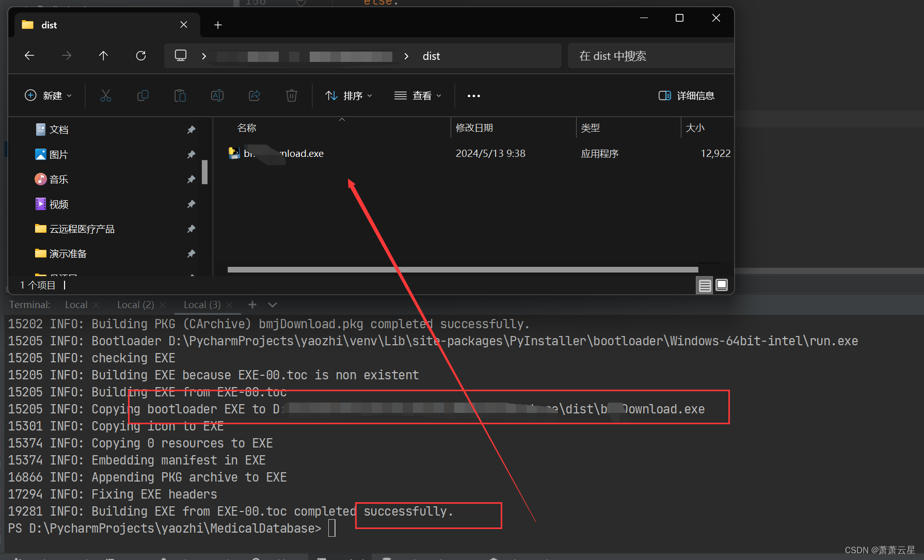Close the dist tab
This screenshot has width=924, height=560.
184,25
